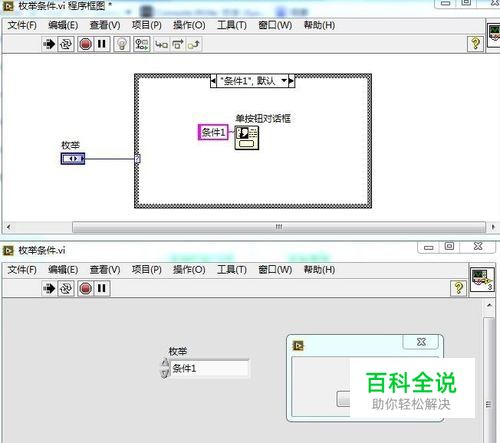Open 操作(O) menu in block diagram window

(x=189, y=25)
